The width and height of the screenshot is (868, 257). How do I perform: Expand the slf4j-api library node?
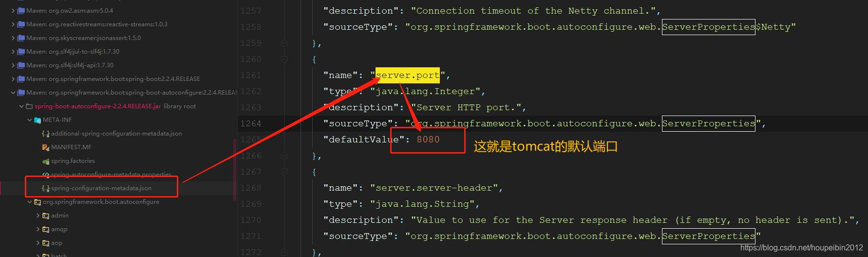click(13, 65)
